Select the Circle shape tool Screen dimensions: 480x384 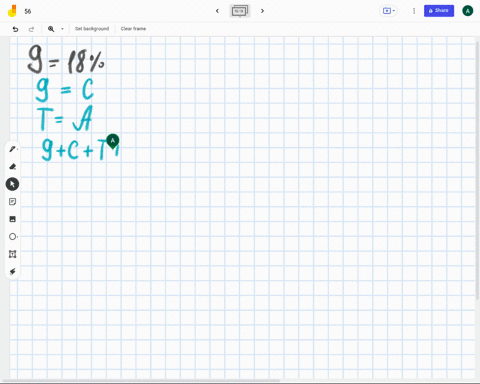coord(12,237)
